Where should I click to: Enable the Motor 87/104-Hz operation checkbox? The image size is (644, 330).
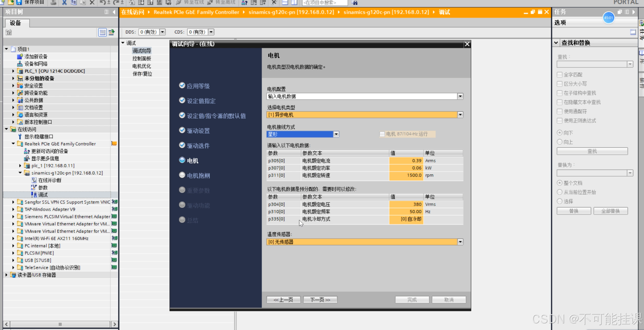(x=382, y=134)
